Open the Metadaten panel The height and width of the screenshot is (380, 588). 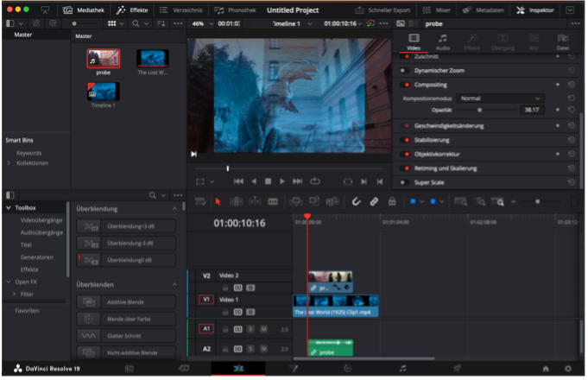point(483,10)
